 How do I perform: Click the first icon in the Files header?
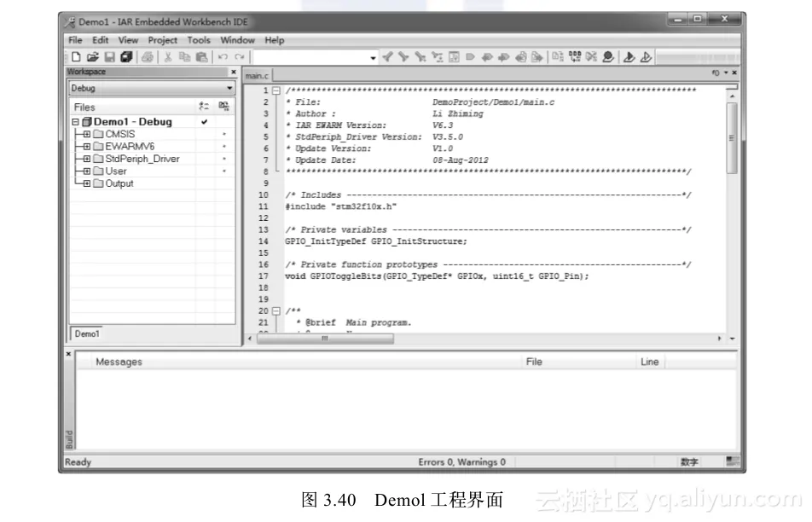click(x=204, y=106)
